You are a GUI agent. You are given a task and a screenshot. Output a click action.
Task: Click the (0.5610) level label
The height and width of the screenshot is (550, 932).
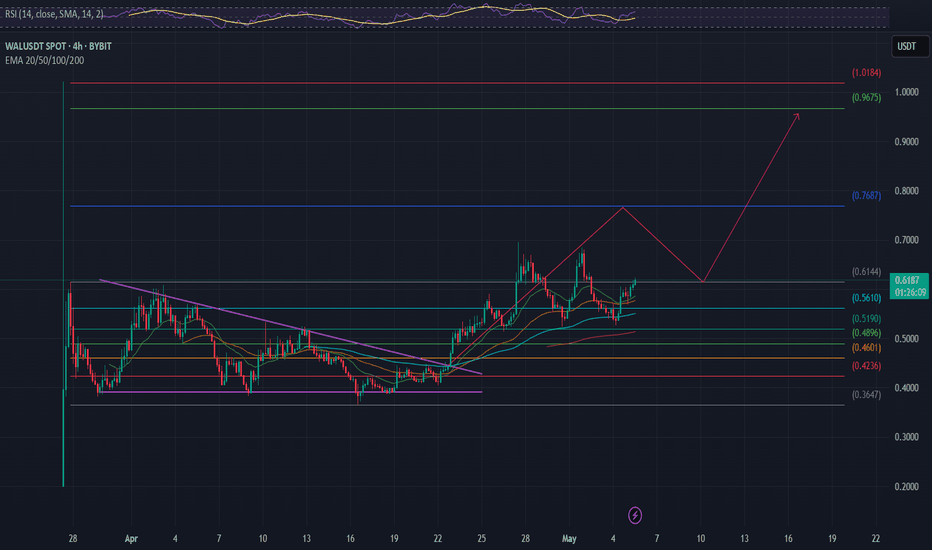(x=866, y=298)
